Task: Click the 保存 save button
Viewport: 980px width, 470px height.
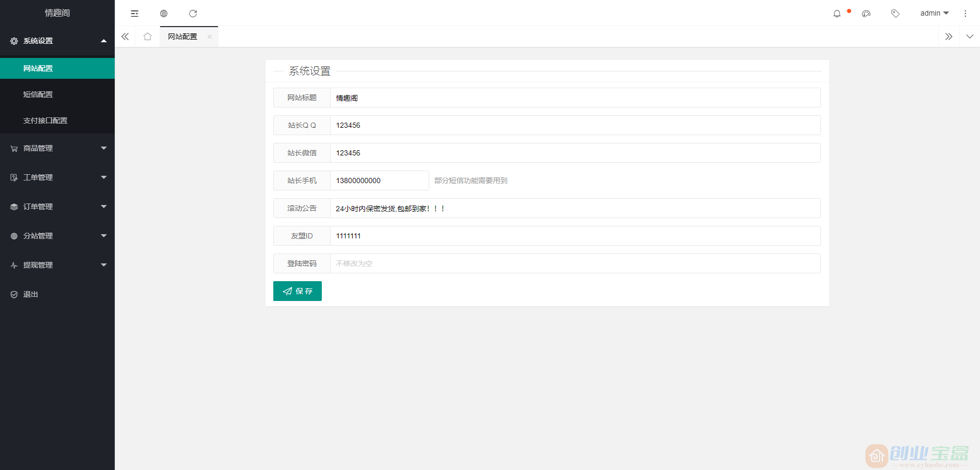Action: (x=297, y=291)
